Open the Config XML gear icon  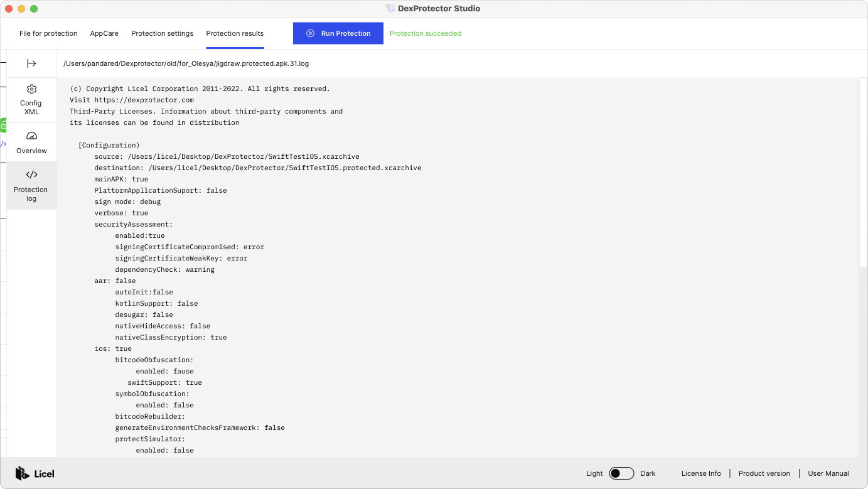(31, 89)
